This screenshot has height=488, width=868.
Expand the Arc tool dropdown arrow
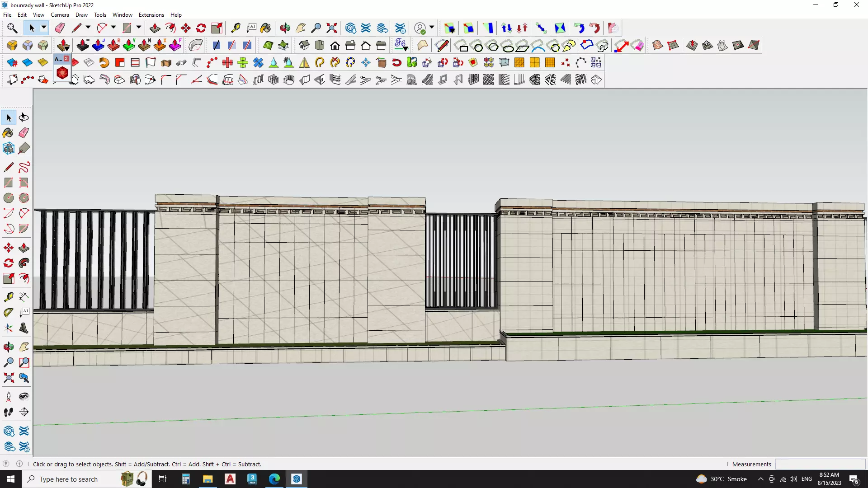pyautogui.click(x=113, y=28)
